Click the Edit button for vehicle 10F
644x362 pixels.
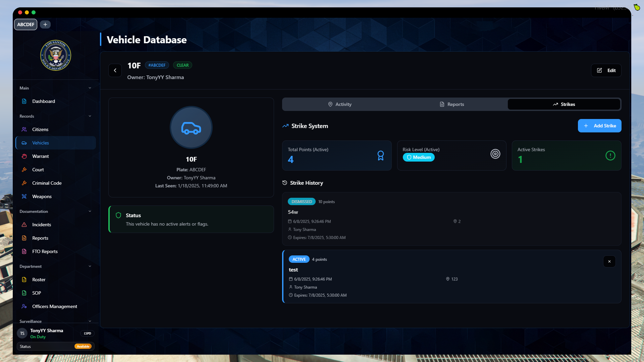click(606, 70)
